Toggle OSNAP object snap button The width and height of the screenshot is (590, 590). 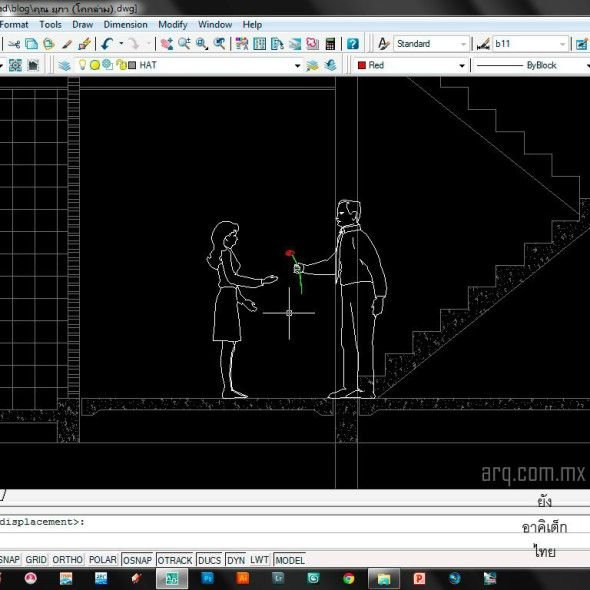(x=137, y=560)
